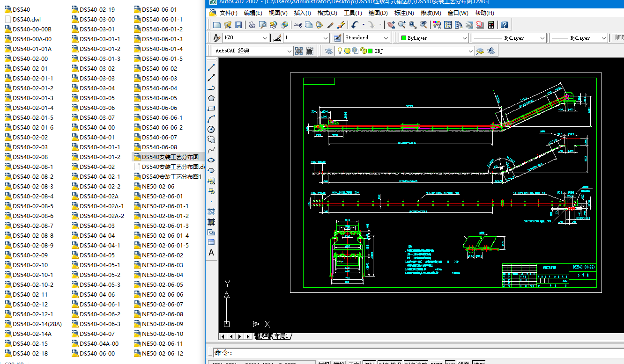Click the Save floppy disk icon
The width and height of the screenshot is (624, 364).
pyautogui.click(x=238, y=25)
